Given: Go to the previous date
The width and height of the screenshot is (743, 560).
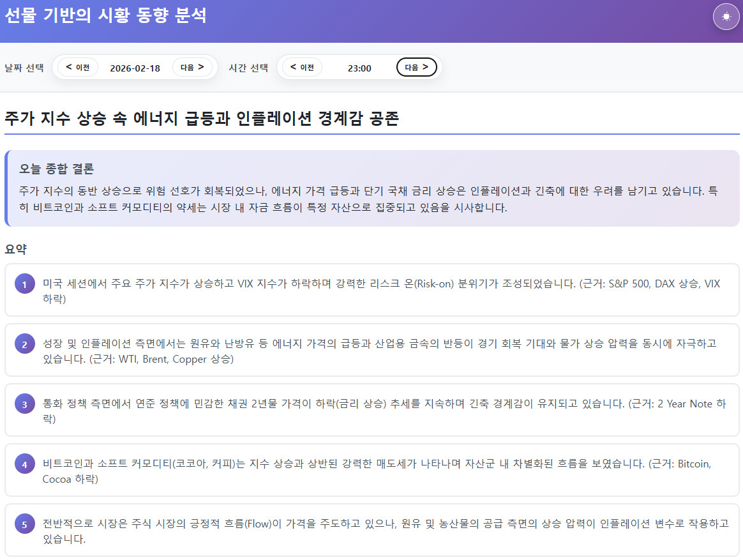Looking at the screenshot, I should click(78, 67).
